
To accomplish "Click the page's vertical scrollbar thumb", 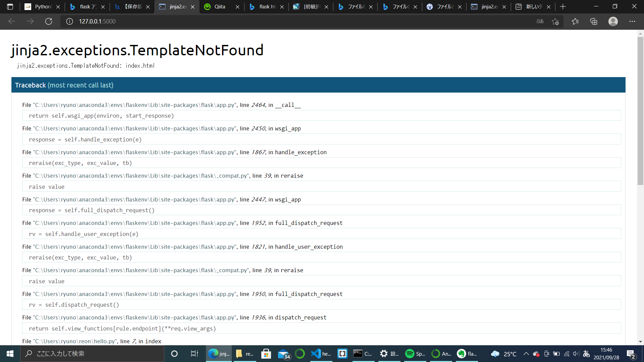I will 640,111.
